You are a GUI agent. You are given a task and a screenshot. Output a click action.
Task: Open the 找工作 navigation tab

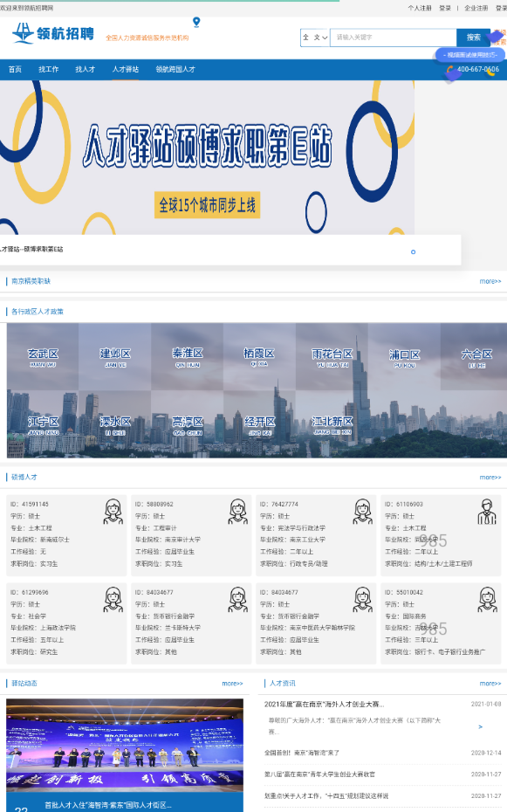point(49,69)
